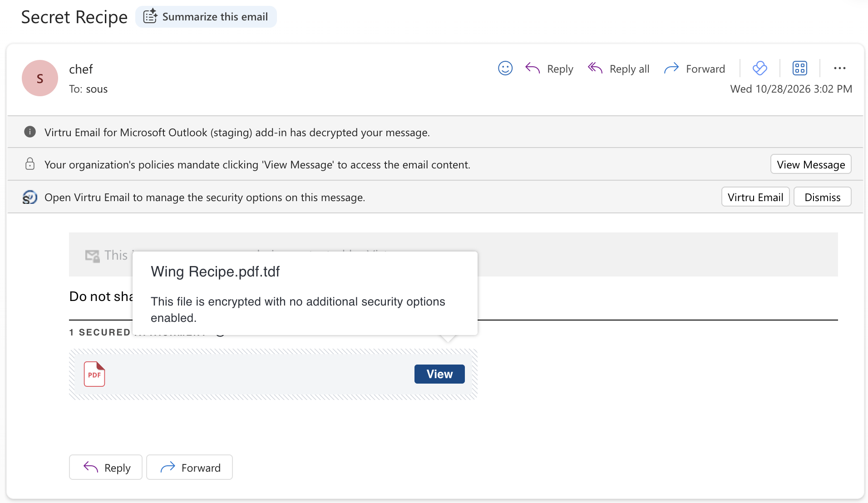868x503 pixels.
Task: Dismiss the Virtru notification bar
Action: 822,197
